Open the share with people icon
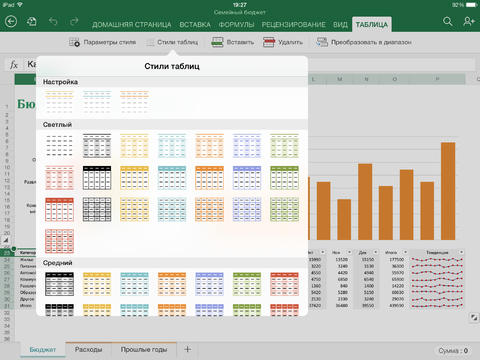Image resolution: width=480 pixels, height=360 pixels. point(469,22)
